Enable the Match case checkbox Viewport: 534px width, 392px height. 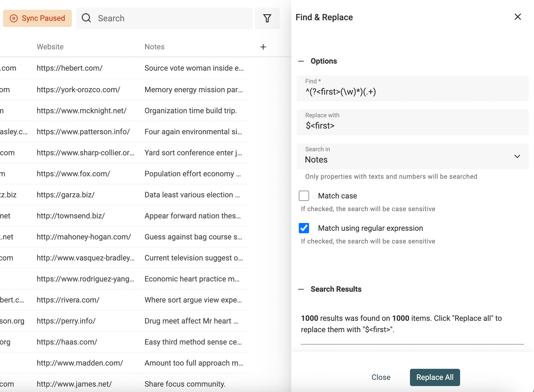click(304, 196)
